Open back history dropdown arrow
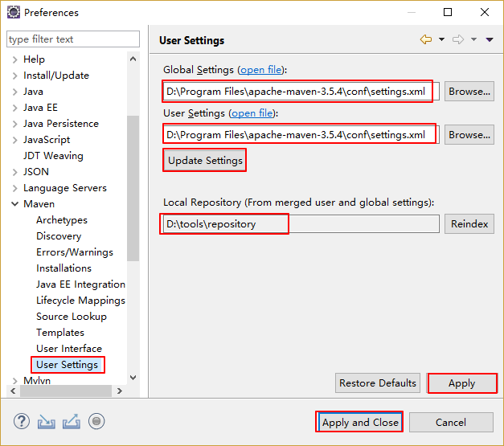 tap(441, 39)
